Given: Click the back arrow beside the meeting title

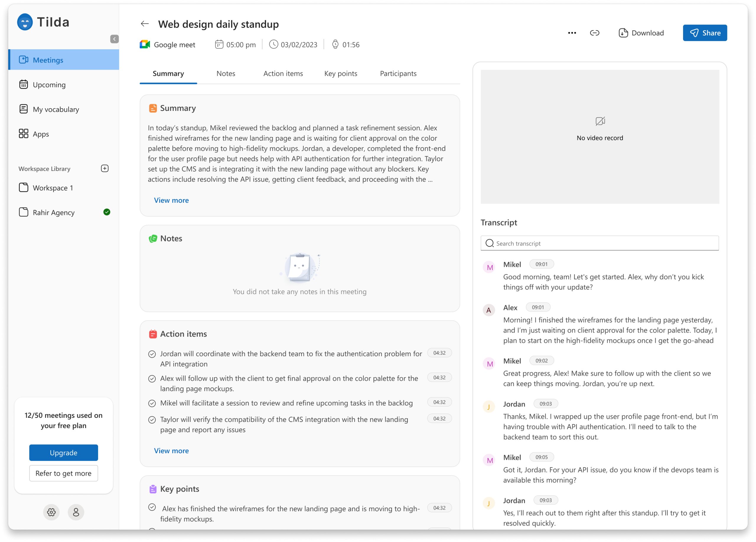Looking at the screenshot, I should pyautogui.click(x=144, y=24).
